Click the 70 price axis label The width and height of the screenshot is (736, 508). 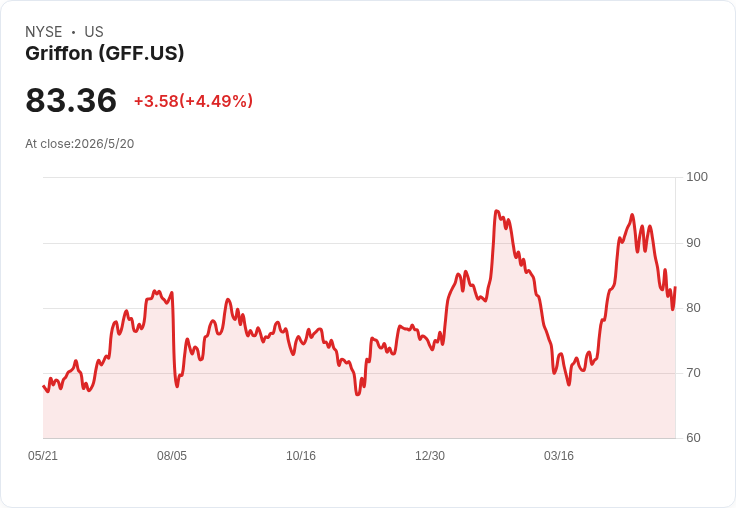693,373
